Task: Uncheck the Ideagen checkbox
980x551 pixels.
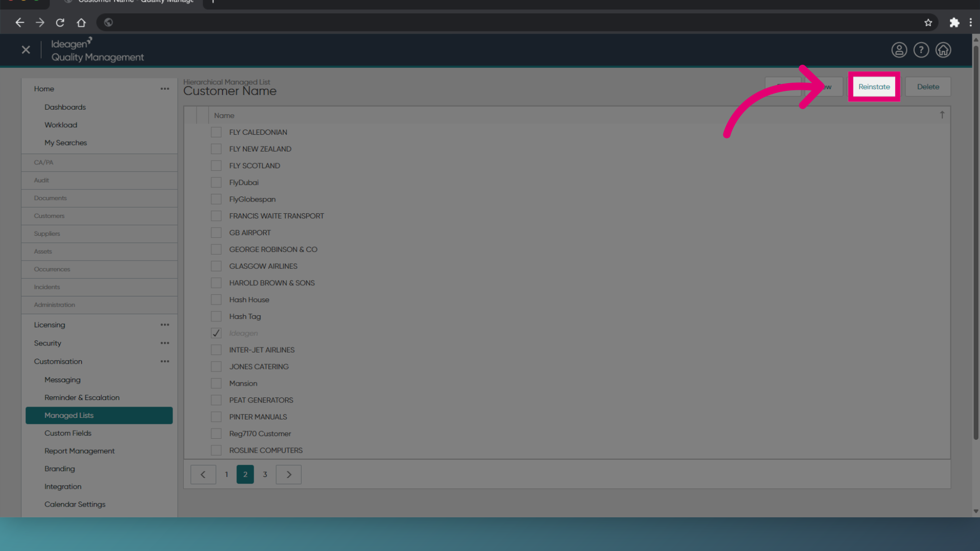Action: (x=216, y=333)
